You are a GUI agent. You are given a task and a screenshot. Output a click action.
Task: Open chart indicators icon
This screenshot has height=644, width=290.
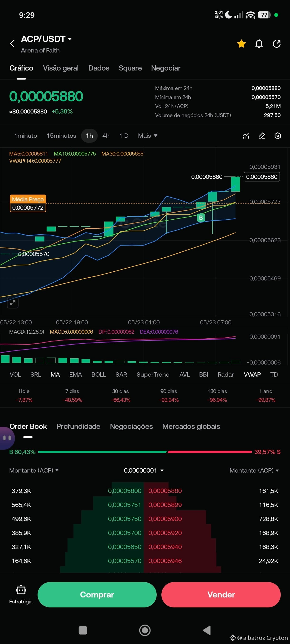tap(246, 136)
